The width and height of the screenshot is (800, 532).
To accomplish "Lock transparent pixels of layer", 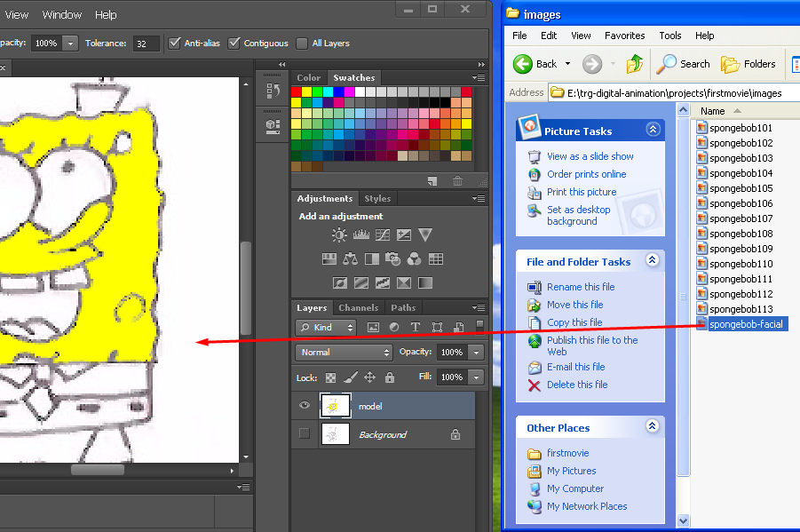I will pos(330,377).
